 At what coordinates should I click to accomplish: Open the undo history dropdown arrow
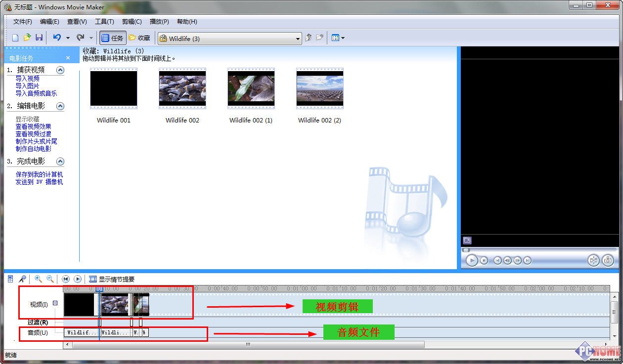(x=68, y=37)
